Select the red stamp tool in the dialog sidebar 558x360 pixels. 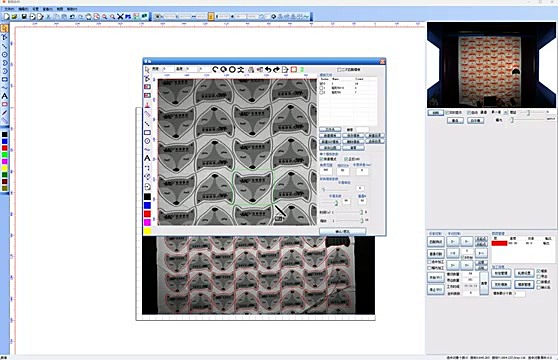(147, 105)
